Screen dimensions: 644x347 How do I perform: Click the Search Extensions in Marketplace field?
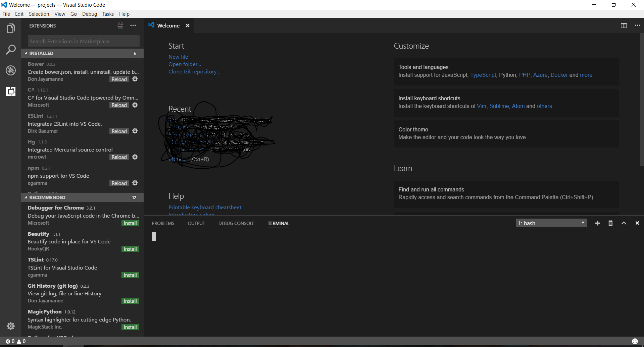click(x=83, y=41)
